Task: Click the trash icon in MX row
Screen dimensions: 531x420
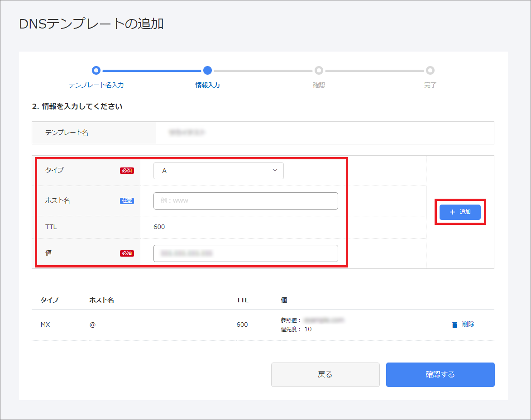Action: 454,325
